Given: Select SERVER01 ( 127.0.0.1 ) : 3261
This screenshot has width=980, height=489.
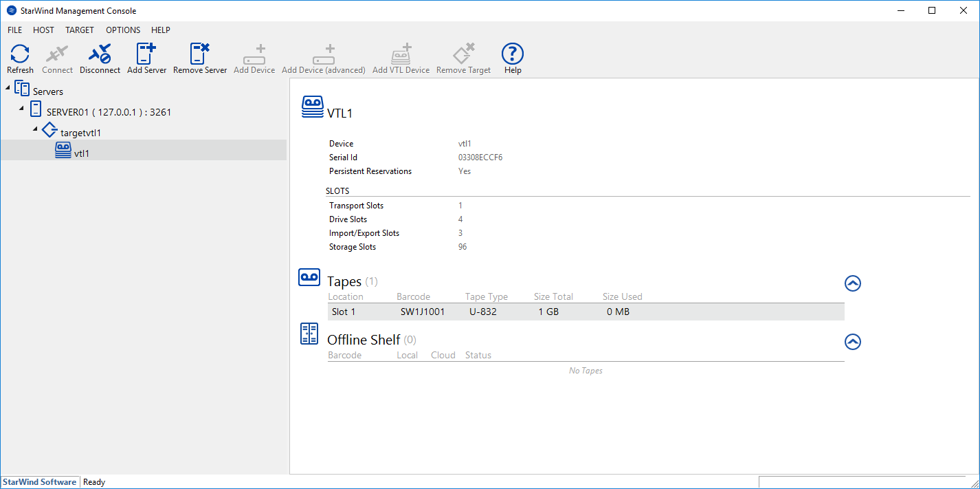Looking at the screenshot, I should [109, 111].
